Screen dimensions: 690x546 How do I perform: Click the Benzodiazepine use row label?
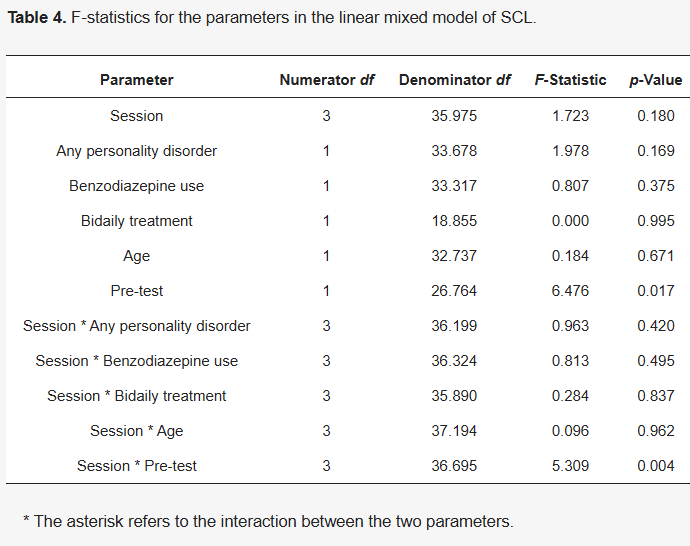[x=137, y=186]
